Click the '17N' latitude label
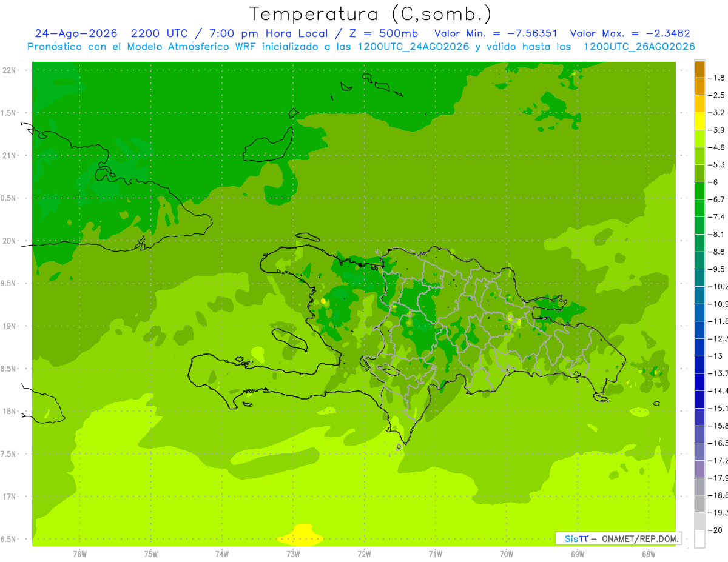Image resolution: width=728 pixels, height=562 pixels. pos(10,497)
